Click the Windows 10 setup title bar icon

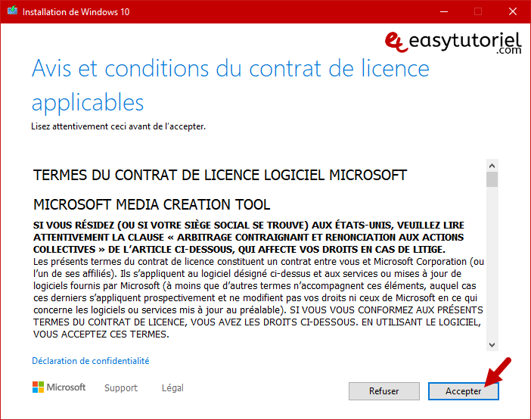point(13,11)
